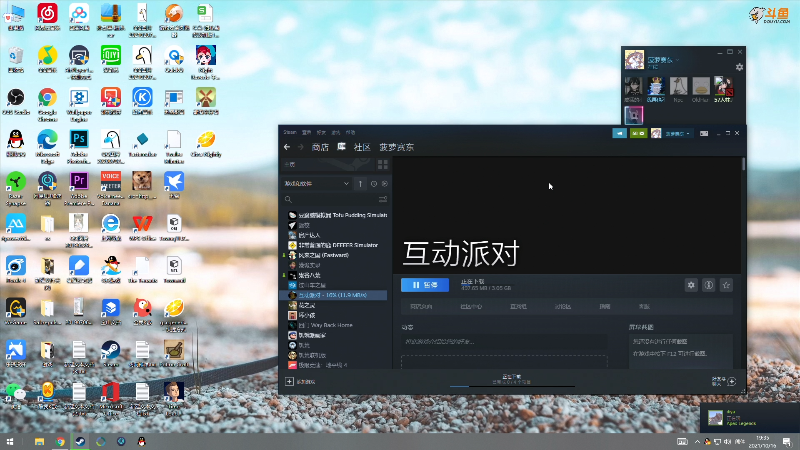800x450 pixels.
Task: Click the activity post input field
Action: point(504,341)
